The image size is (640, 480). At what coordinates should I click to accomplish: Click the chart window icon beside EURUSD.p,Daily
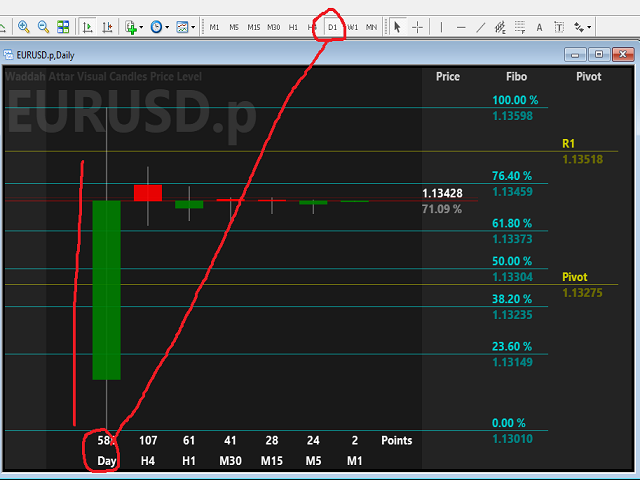(x=8, y=54)
